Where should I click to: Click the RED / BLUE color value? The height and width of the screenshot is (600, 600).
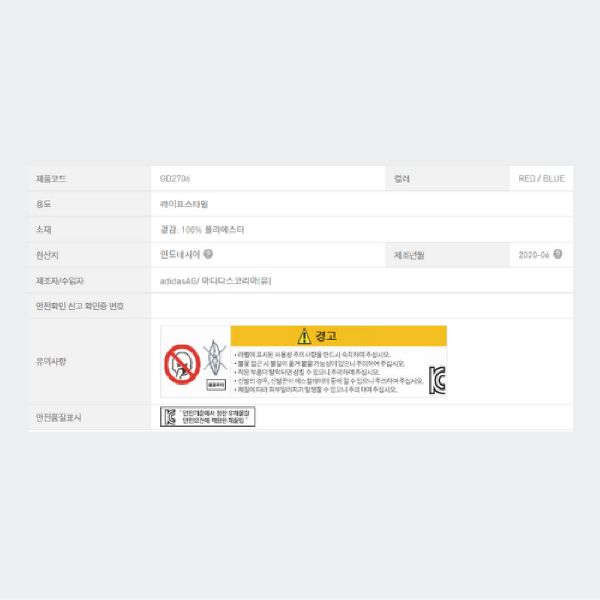point(541,179)
